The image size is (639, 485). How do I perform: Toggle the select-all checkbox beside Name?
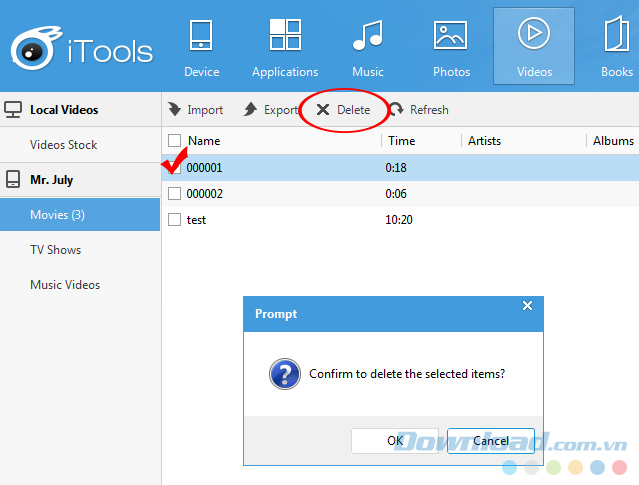175,141
